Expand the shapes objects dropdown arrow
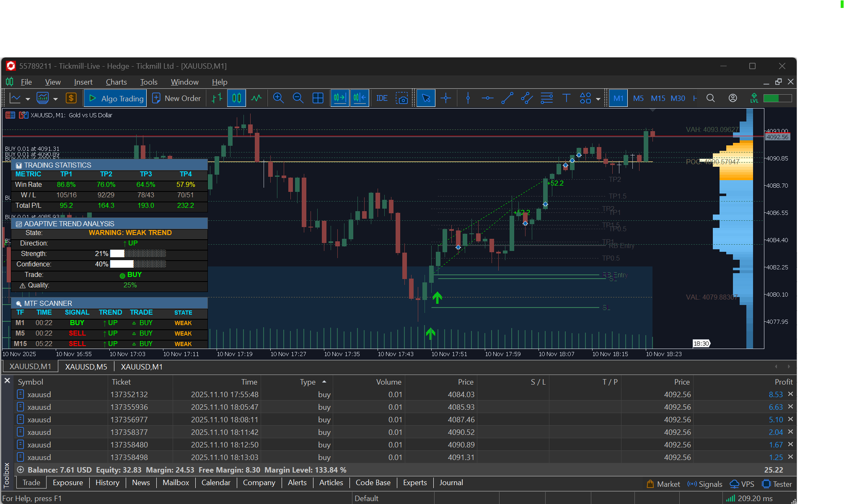The height and width of the screenshot is (504, 844). pos(598,99)
